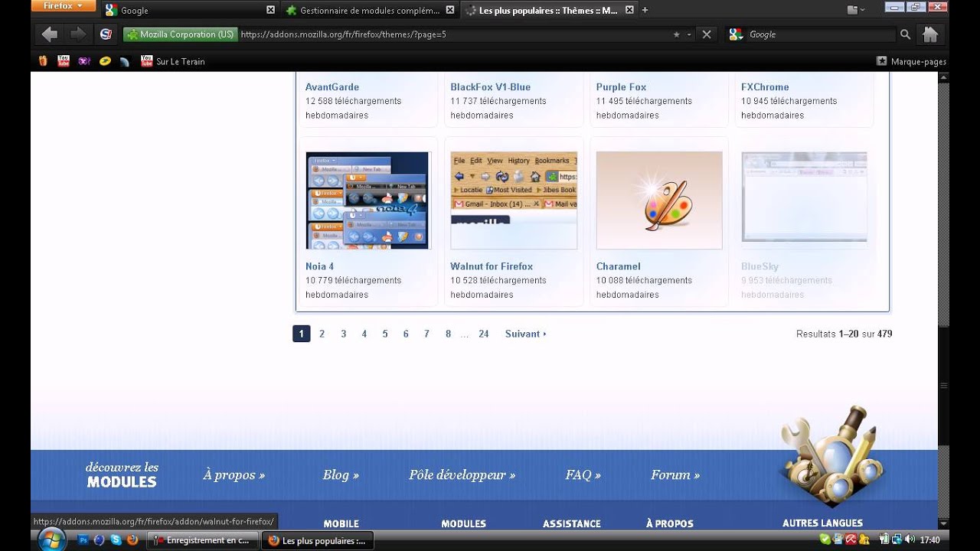Image resolution: width=980 pixels, height=551 pixels.
Task: Close the Les plus populaires tab
Action: (x=629, y=10)
